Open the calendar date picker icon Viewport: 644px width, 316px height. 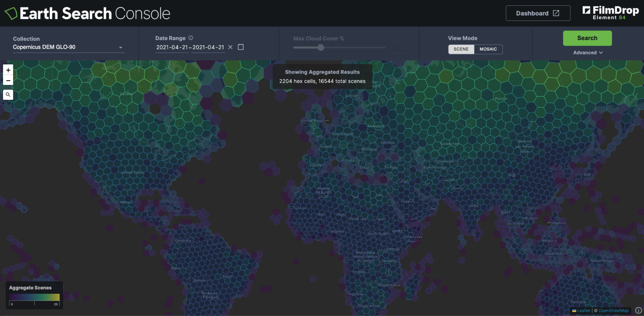point(241,47)
